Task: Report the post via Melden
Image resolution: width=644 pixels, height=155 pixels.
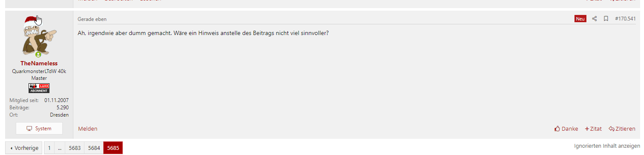Action: coord(88,129)
